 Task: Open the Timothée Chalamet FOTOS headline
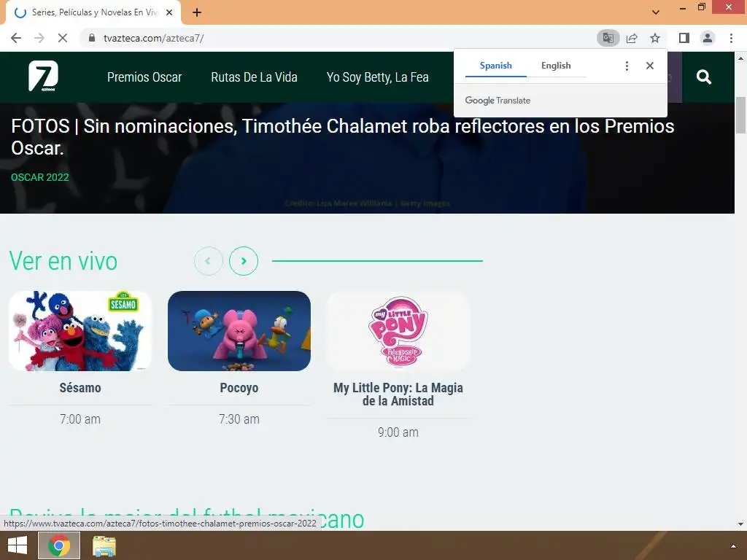343,137
